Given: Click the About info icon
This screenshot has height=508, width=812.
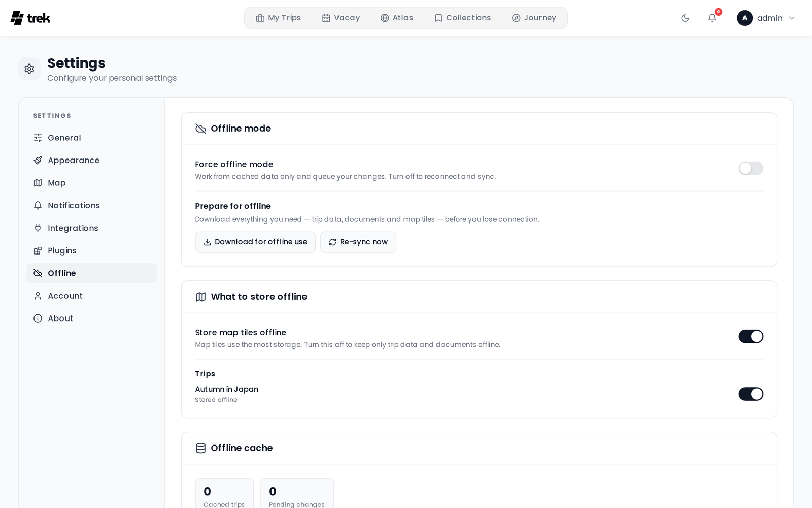Looking at the screenshot, I should click(x=38, y=319).
